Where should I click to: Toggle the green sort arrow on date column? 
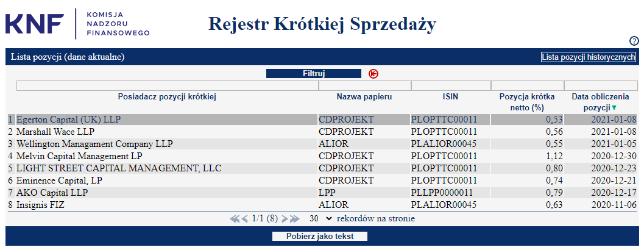(614, 108)
